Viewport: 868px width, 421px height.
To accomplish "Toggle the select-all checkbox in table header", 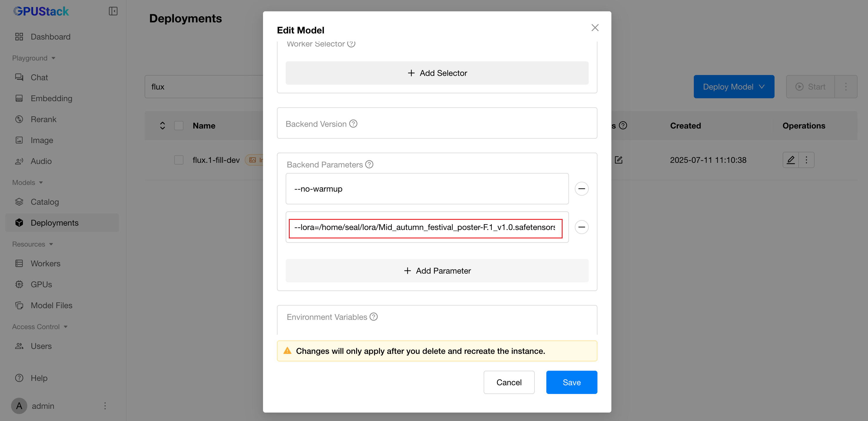I will click(179, 126).
